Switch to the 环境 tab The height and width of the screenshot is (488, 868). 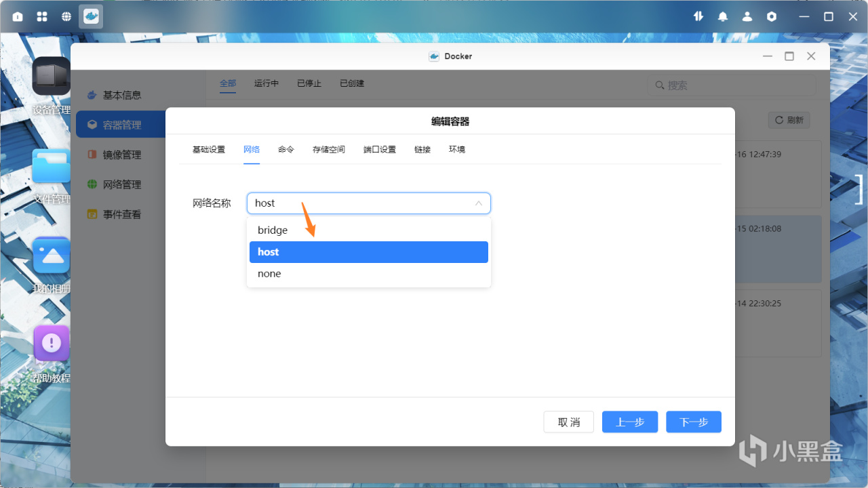pos(457,149)
